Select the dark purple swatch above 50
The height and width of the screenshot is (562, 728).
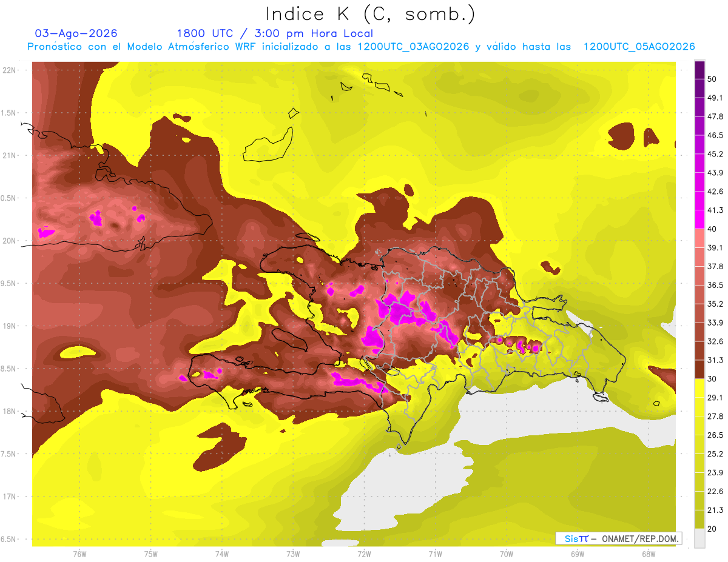tap(699, 70)
